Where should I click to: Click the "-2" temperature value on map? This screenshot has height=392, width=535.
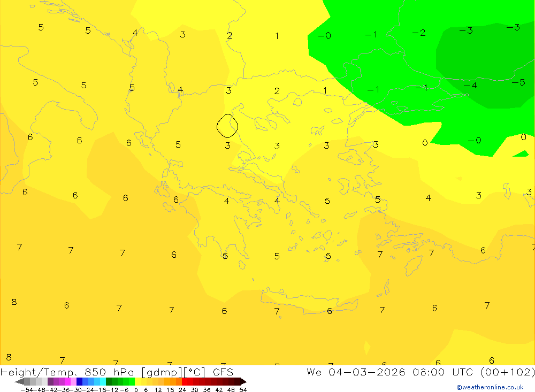click(419, 33)
